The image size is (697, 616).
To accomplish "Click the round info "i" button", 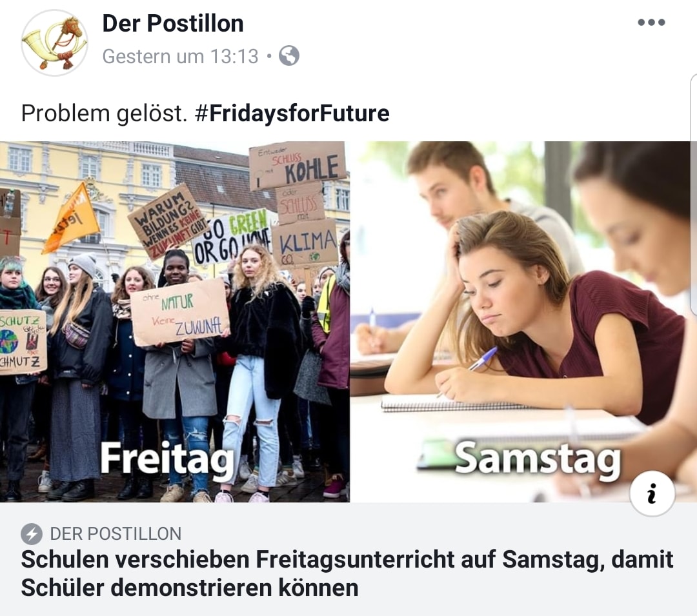I will tap(652, 493).
